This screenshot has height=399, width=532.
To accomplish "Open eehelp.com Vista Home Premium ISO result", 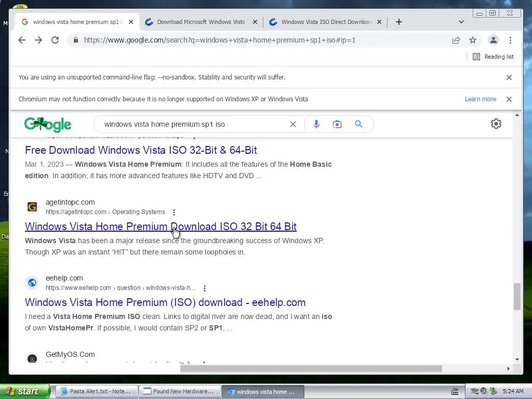I will (165, 302).
